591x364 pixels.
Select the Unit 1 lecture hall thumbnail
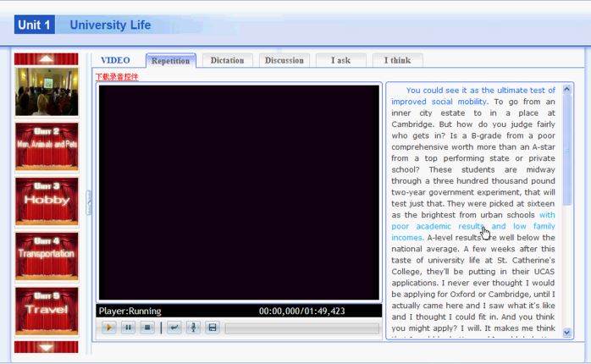[47, 91]
